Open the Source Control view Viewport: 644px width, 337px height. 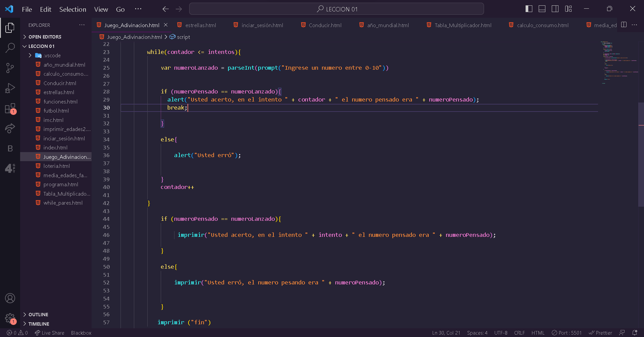(10, 68)
